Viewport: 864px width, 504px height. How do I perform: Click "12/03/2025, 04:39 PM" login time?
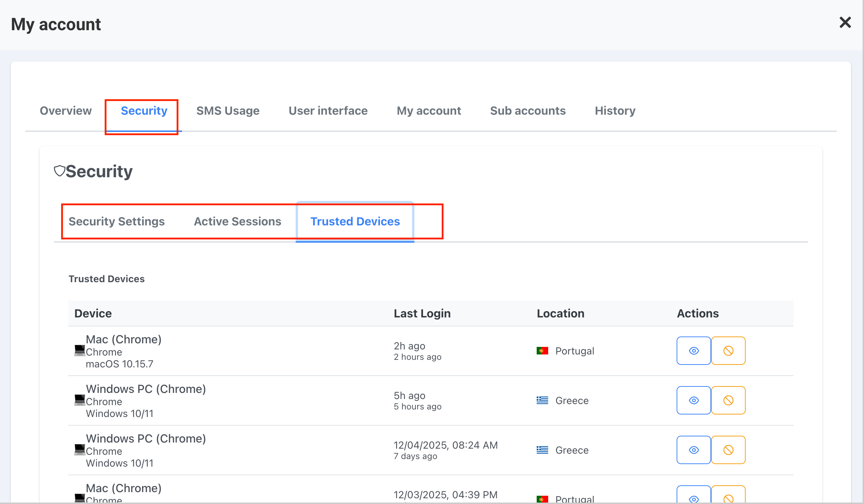[x=446, y=495]
